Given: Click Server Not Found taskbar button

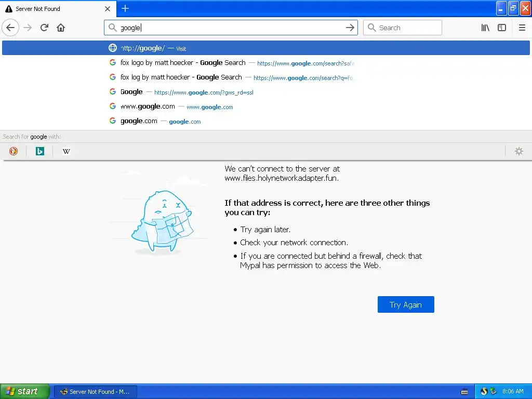Looking at the screenshot, I should (96, 392).
